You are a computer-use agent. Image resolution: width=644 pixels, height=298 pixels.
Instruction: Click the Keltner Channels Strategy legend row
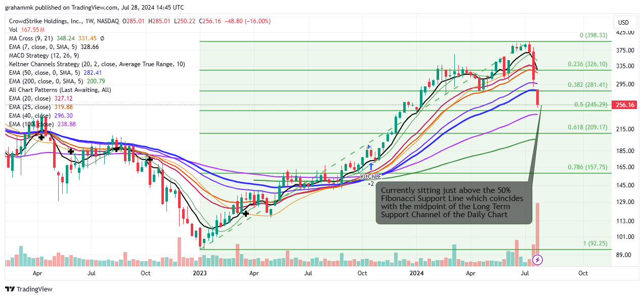click(x=97, y=64)
